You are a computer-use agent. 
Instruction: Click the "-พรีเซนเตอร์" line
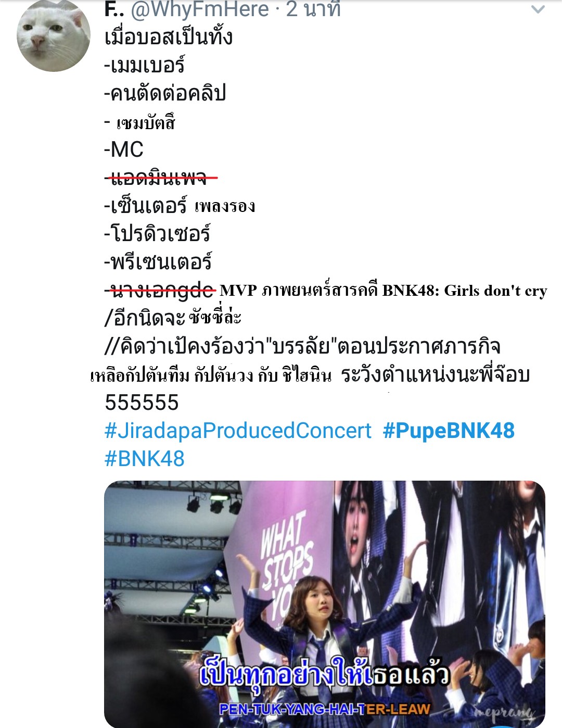click(x=158, y=262)
